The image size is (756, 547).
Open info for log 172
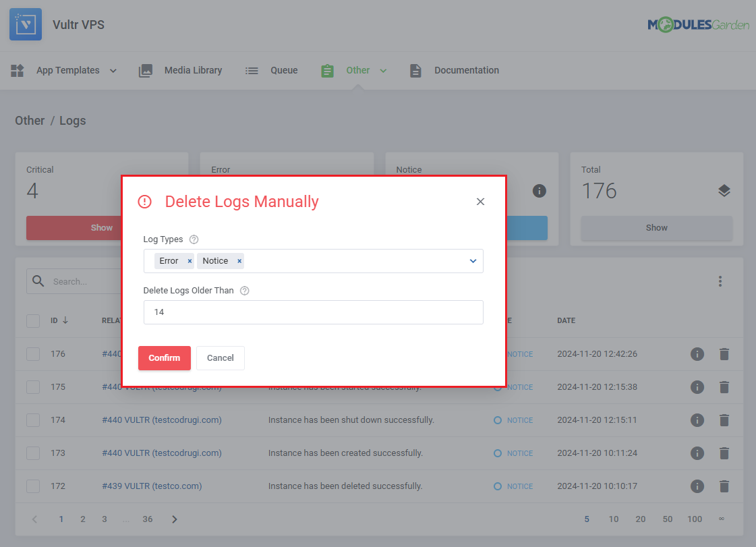[x=697, y=486]
